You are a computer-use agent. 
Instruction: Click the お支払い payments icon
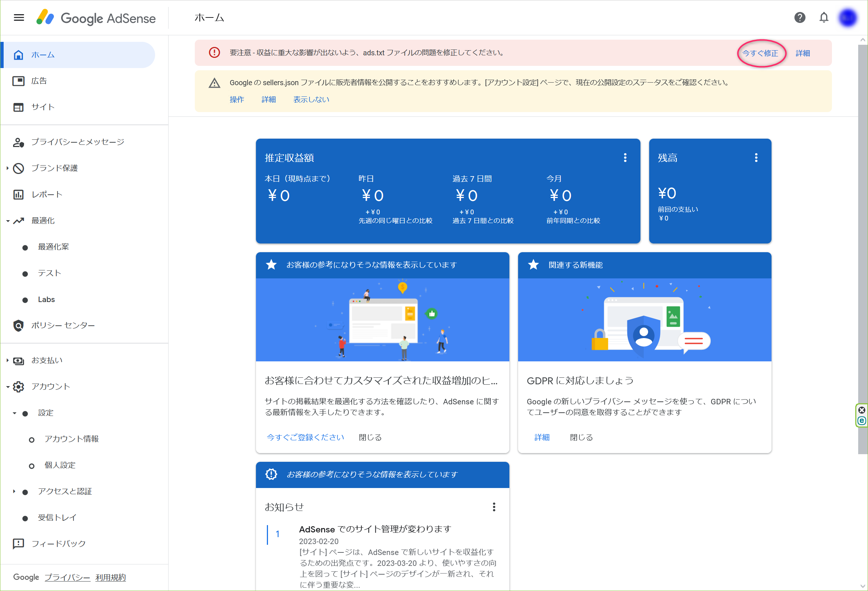coord(18,361)
